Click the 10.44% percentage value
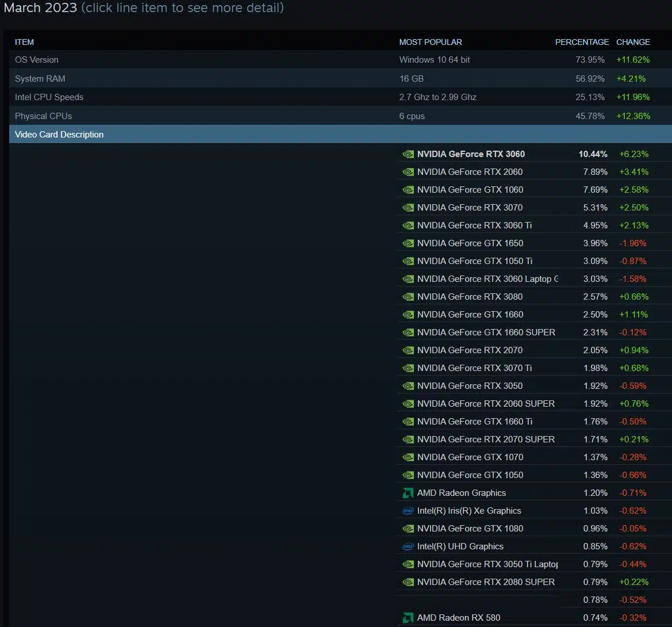This screenshot has width=672, height=627. (593, 154)
